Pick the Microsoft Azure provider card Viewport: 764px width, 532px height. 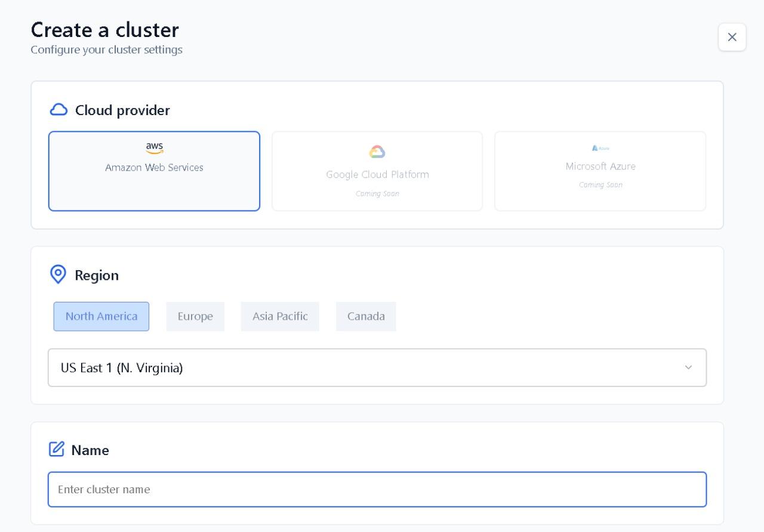(x=600, y=171)
